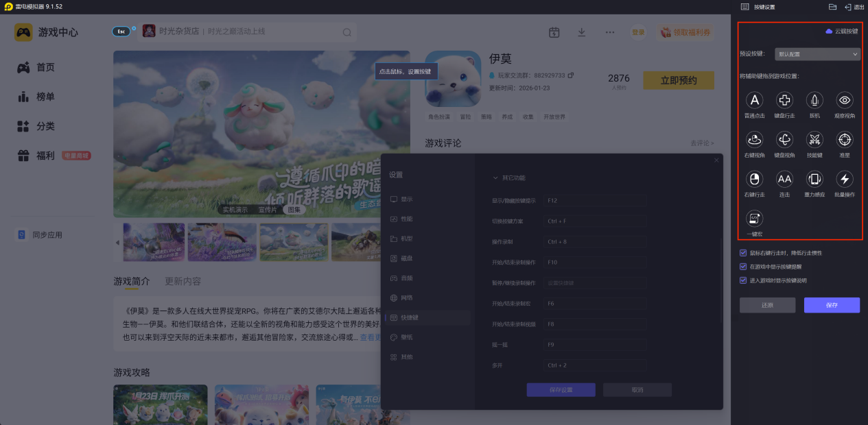This screenshot has height=425, width=868.
Task: Uncheck 鼠标右键行走时,降低行走惯性 checkbox
Action: pos(743,253)
